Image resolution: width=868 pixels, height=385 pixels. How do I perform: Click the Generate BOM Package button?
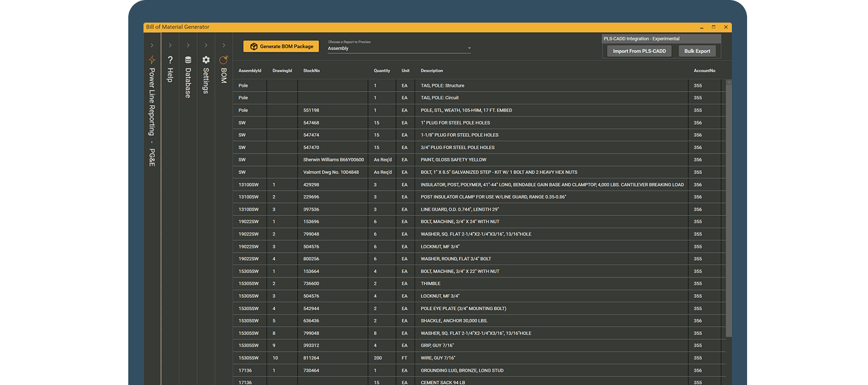pyautogui.click(x=281, y=46)
